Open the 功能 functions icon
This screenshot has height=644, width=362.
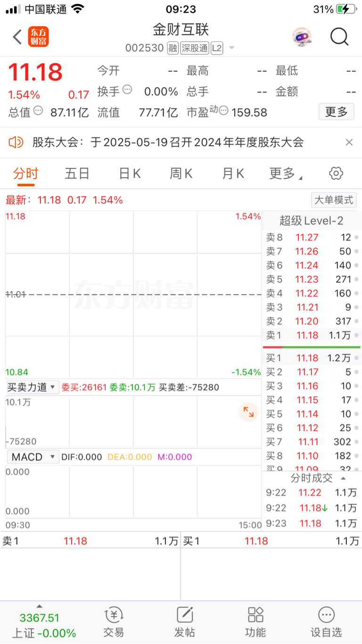(255, 615)
